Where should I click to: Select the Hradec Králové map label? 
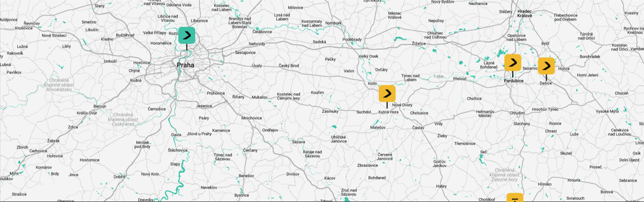pyautogui.click(x=525, y=13)
